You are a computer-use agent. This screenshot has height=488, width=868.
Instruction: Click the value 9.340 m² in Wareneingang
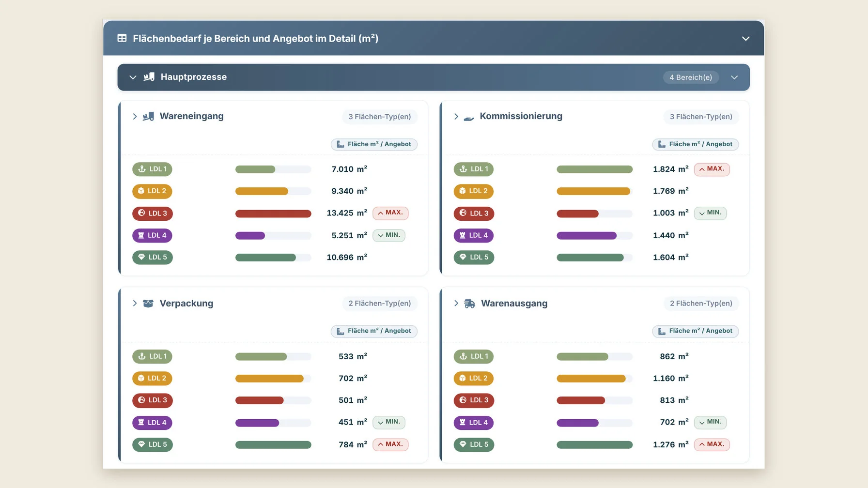coord(349,191)
